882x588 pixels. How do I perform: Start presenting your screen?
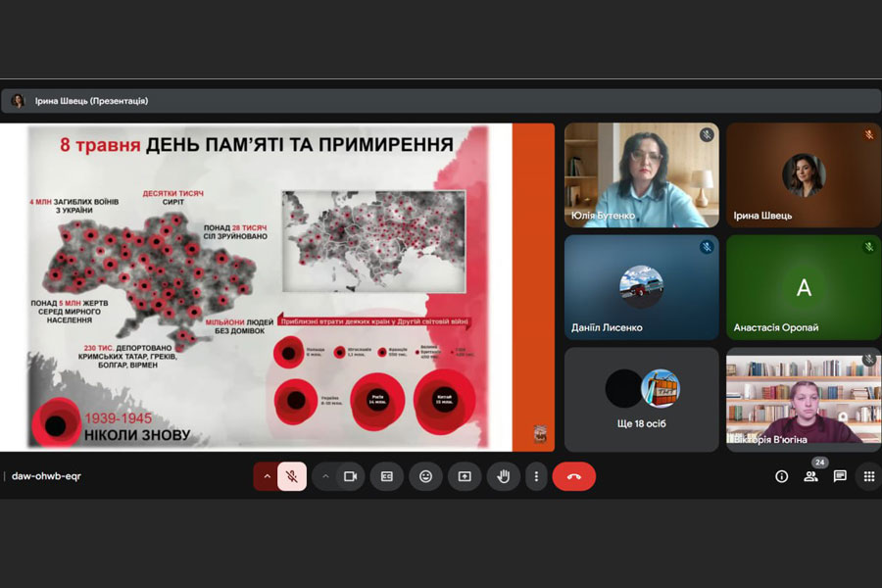[x=465, y=476]
